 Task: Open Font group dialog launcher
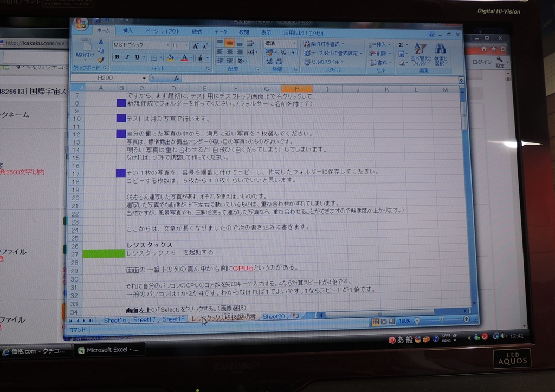(208, 69)
